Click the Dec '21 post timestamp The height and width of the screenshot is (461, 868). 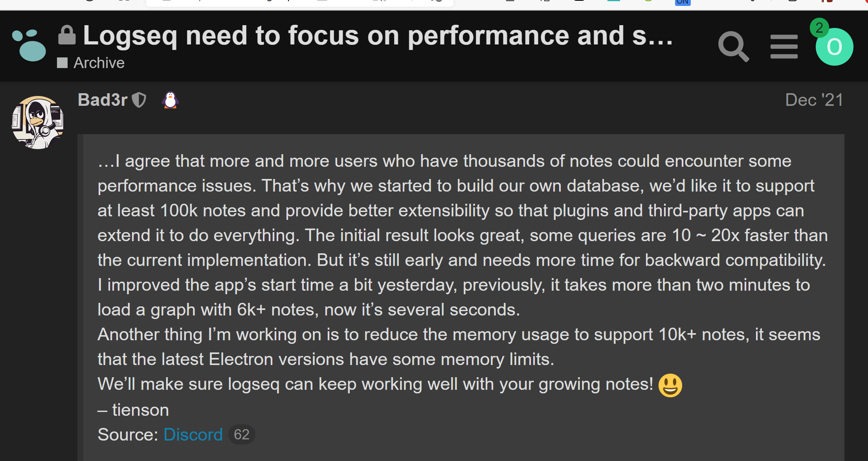pyautogui.click(x=814, y=100)
